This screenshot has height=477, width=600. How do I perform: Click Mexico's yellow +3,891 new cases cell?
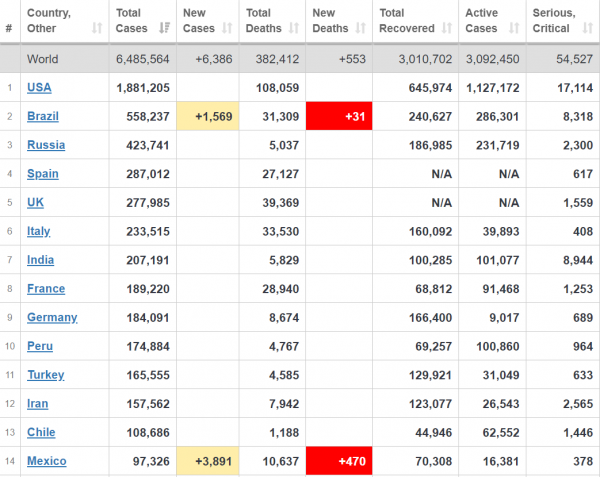pyautogui.click(x=208, y=461)
